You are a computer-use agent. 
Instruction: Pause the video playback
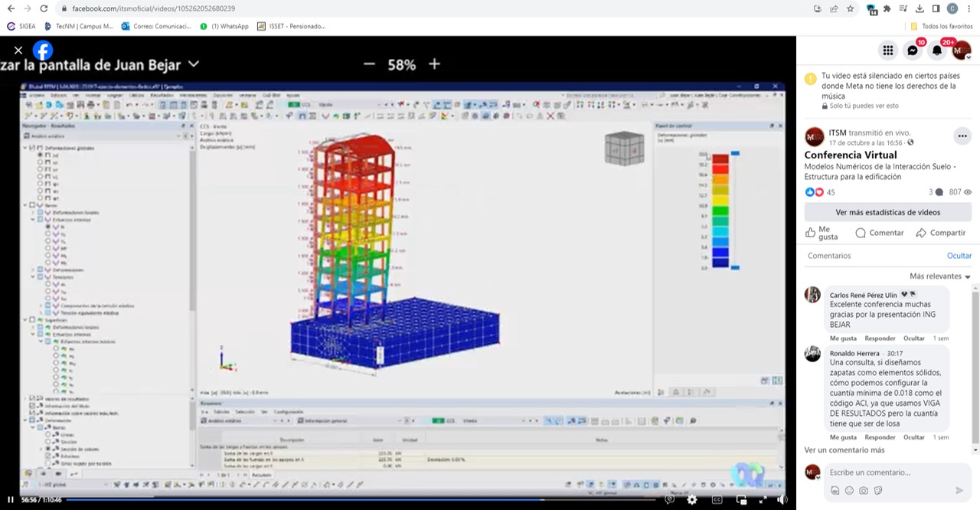click(11, 499)
